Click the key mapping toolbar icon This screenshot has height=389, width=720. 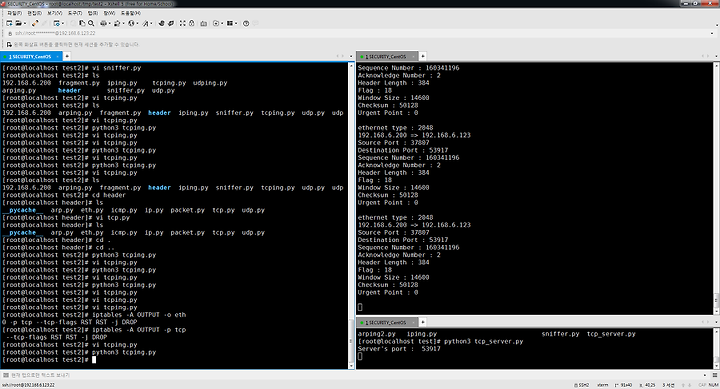[x=203, y=23]
